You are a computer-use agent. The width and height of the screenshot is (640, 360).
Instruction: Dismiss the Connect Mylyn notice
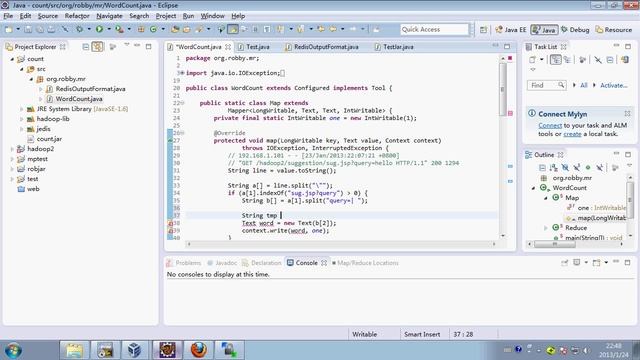point(627,113)
